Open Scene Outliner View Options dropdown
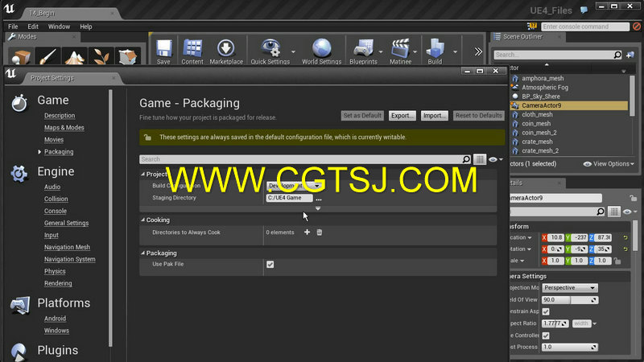 (609, 164)
